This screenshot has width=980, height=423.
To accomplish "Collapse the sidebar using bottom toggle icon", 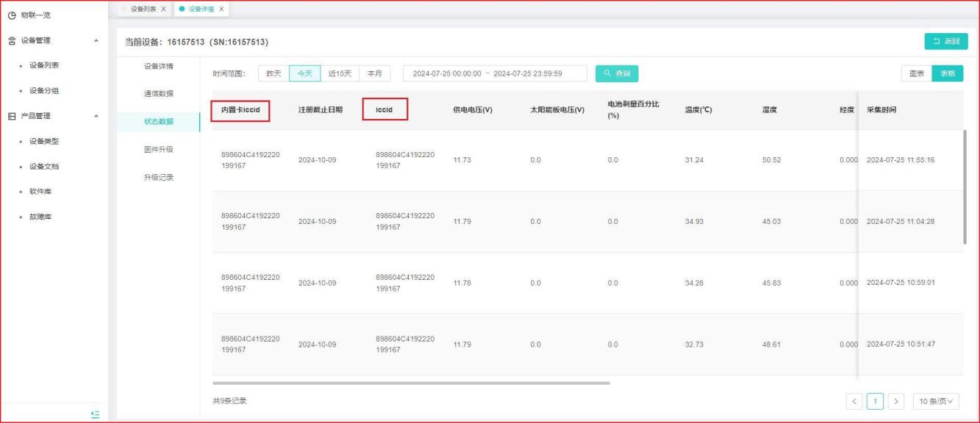I will click(x=94, y=415).
